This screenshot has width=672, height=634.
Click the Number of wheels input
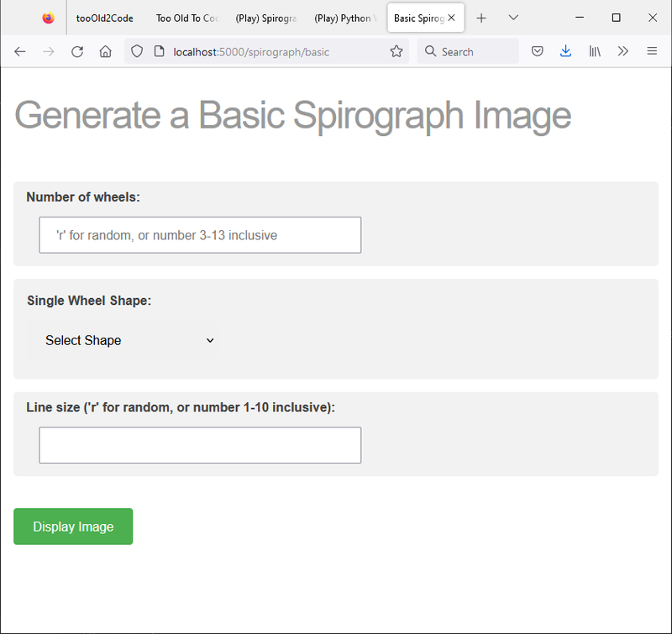point(200,235)
